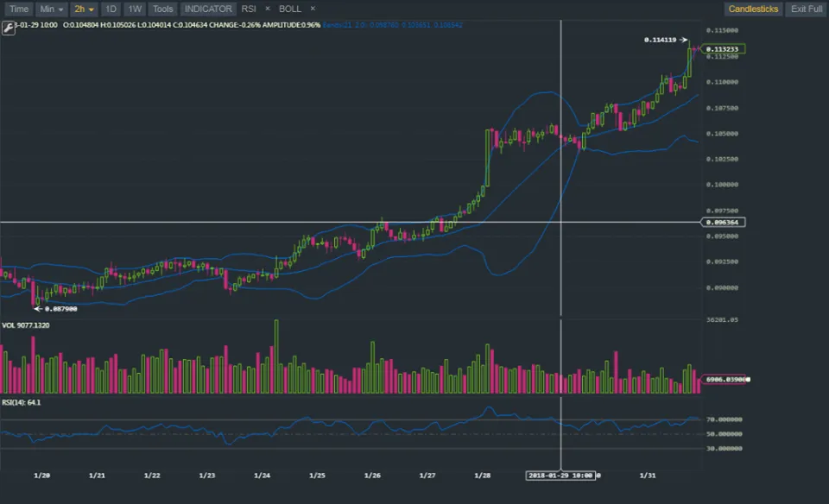Expand the Min interval dropdown
The width and height of the screenshot is (829, 504).
tap(51, 9)
